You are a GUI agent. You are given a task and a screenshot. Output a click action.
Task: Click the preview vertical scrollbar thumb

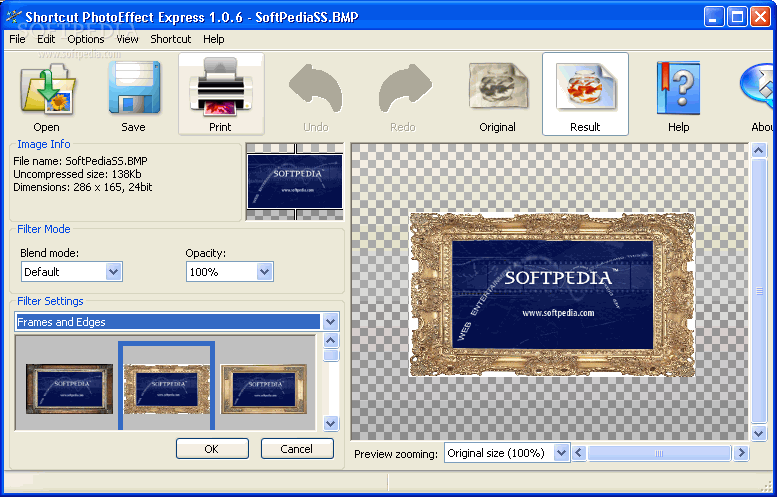click(759, 291)
